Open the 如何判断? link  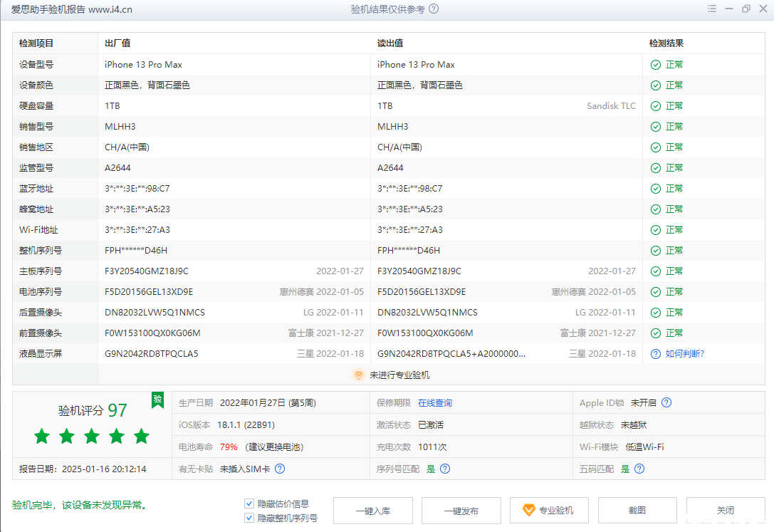685,354
